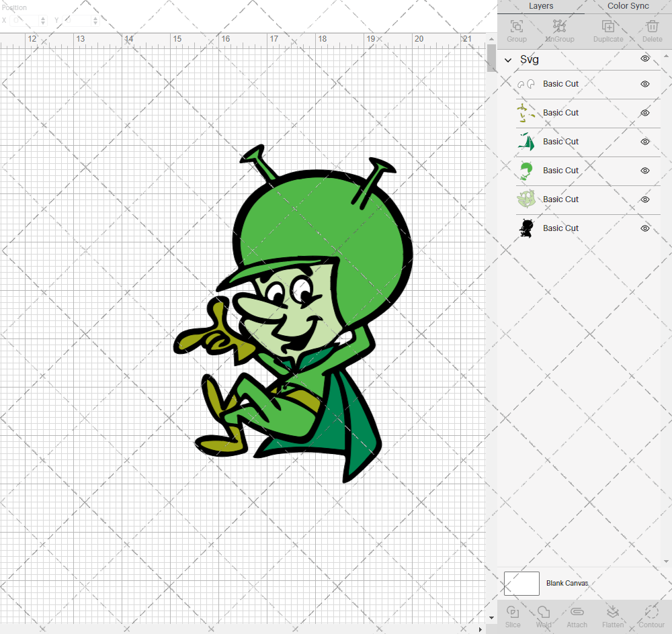672x634 pixels.
Task: Click the Blank Canvas label
Action: tap(567, 583)
